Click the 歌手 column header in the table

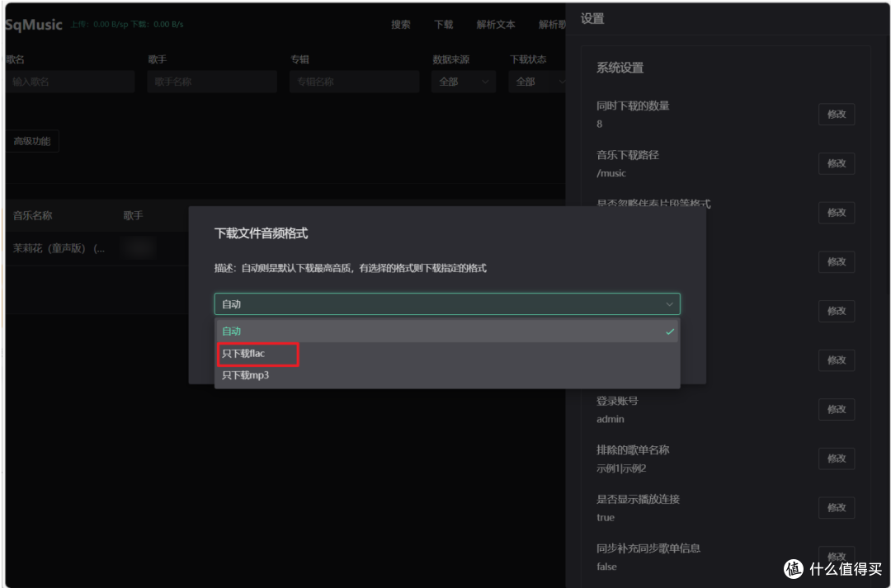[x=133, y=216]
